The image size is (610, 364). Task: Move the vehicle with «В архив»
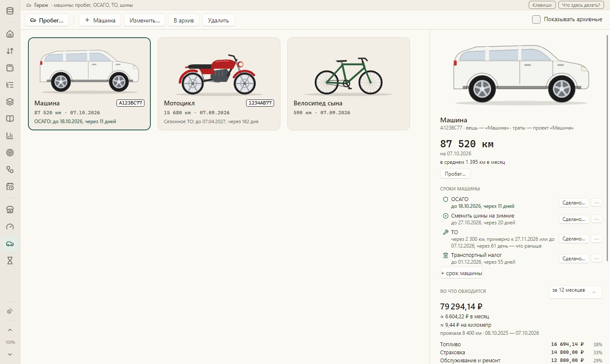184,20
